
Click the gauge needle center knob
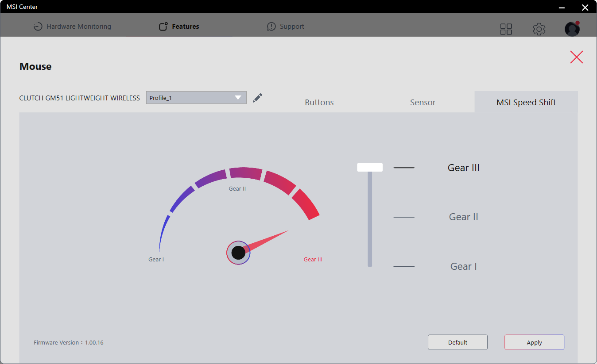click(238, 253)
